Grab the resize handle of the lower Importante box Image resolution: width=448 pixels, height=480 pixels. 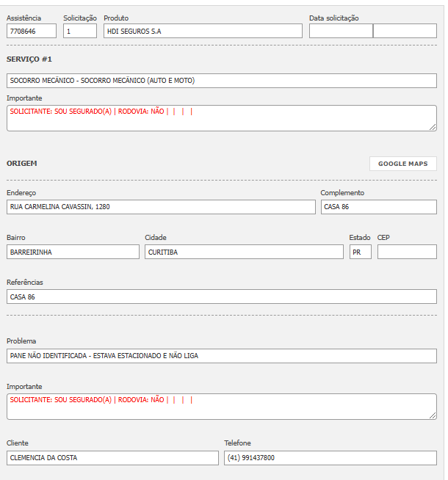point(433,416)
